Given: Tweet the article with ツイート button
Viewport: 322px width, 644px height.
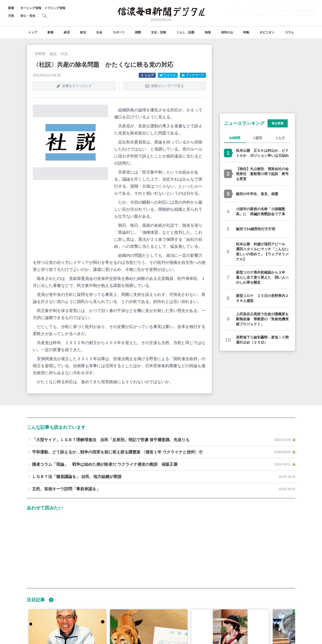Looking at the screenshot, I should click(x=168, y=75).
